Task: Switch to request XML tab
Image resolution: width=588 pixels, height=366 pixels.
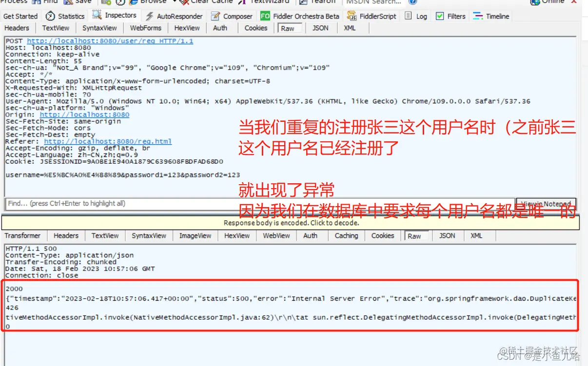Action: coord(350,28)
